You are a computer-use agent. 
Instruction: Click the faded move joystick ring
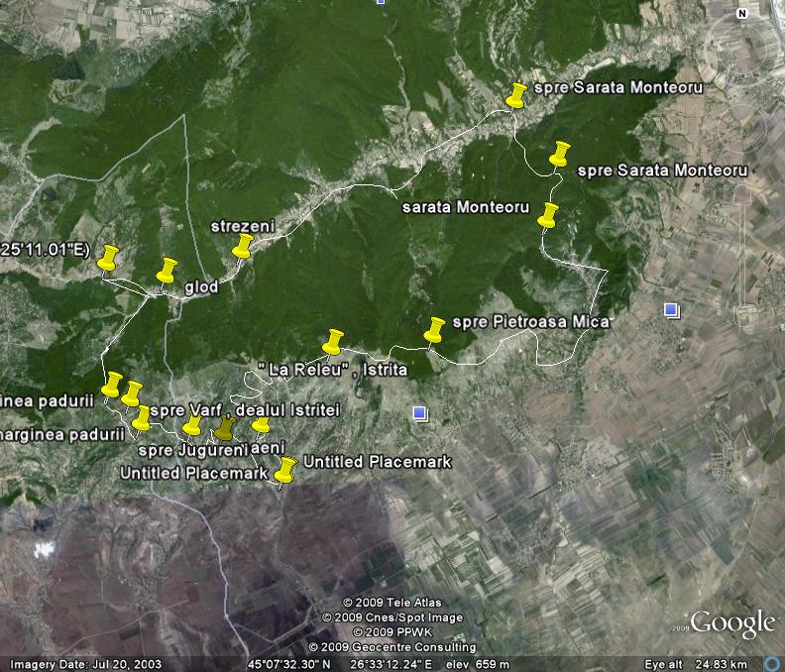click(x=741, y=129)
